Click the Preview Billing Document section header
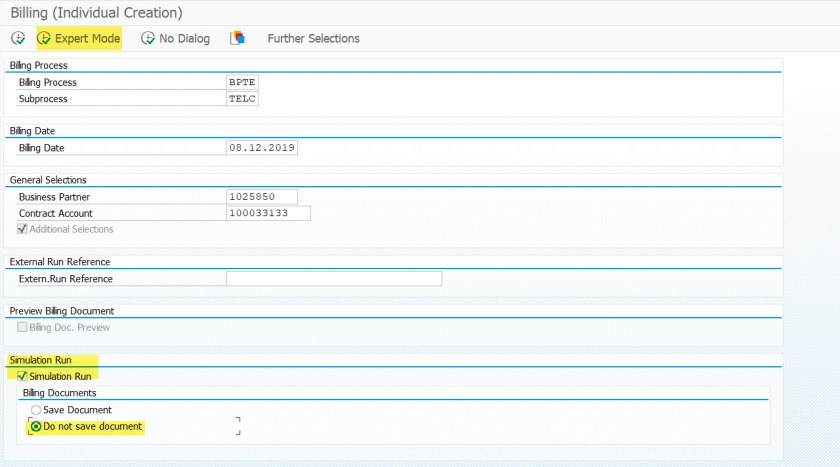This screenshot has height=467, width=840. click(62, 311)
